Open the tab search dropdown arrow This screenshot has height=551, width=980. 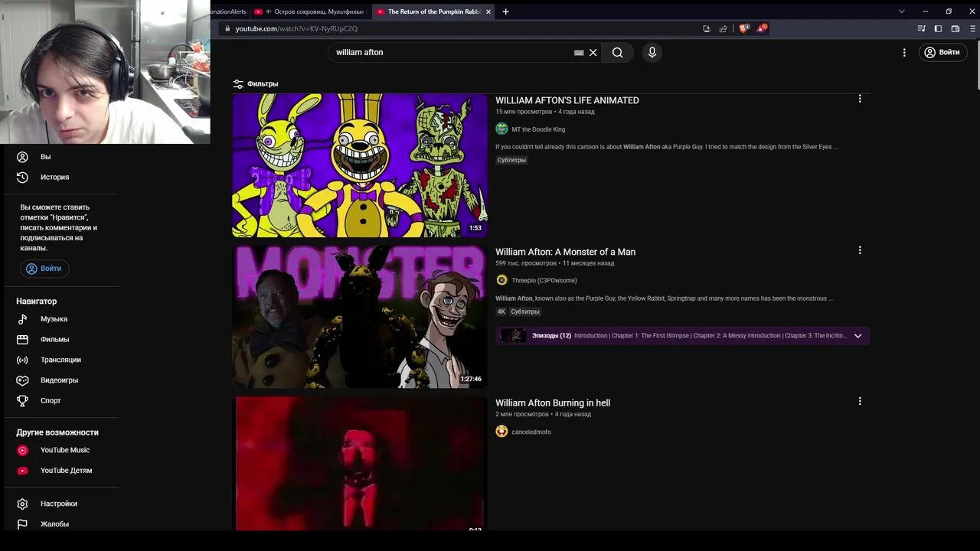pyautogui.click(x=901, y=11)
